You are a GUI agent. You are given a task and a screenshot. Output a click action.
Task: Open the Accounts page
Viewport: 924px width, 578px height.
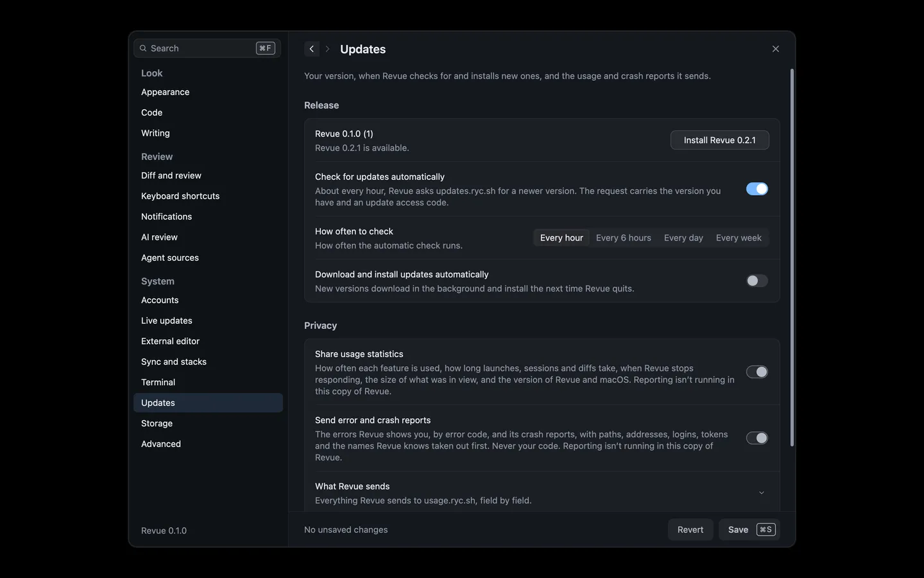tap(208, 300)
